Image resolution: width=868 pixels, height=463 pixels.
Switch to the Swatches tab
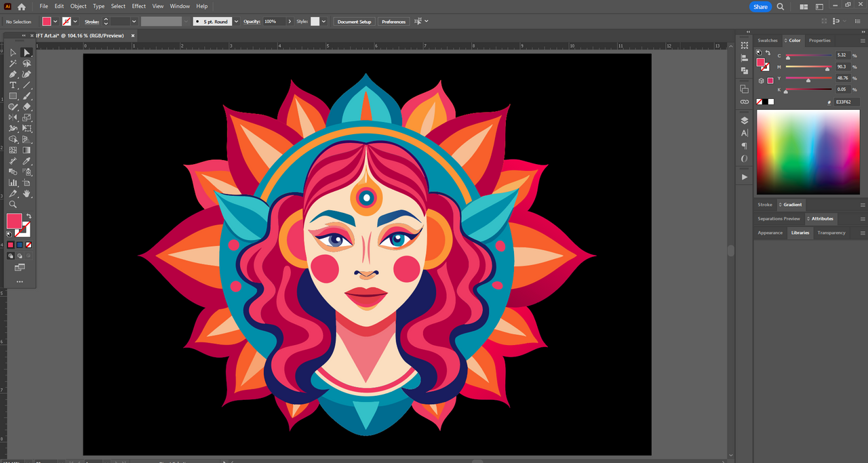[x=768, y=41]
